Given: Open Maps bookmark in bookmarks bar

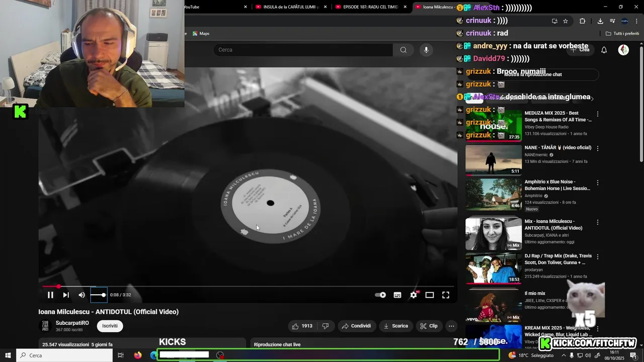Looking at the screenshot, I should (201, 34).
